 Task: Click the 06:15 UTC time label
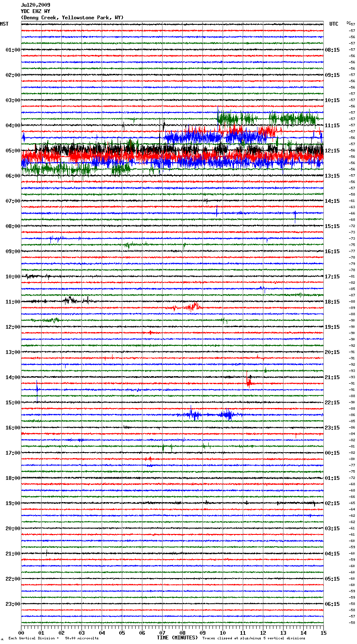[332, 604]
